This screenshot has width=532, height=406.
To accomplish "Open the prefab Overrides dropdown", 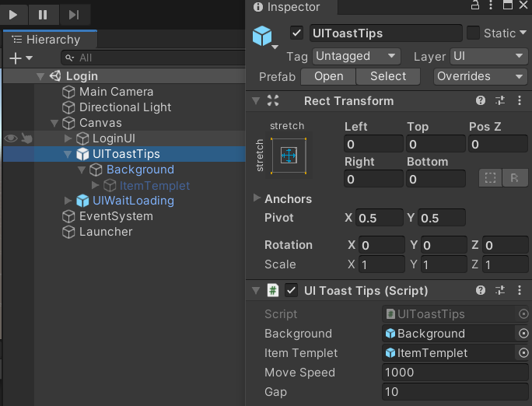I will (x=481, y=76).
